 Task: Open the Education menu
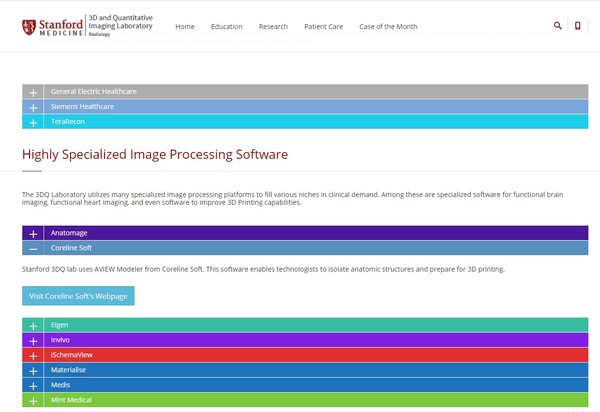pyautogui.click(x=226, y=27)
